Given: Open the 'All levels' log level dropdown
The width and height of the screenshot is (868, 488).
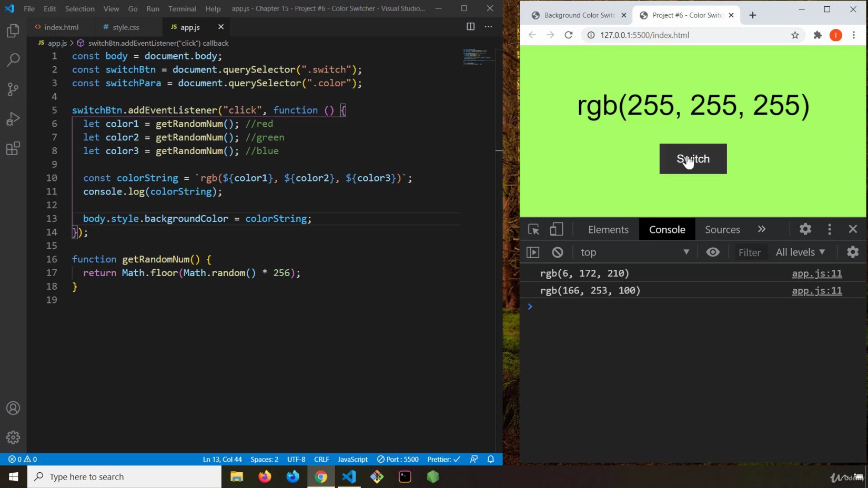Looking at the screenshot, I should point(800,252).
